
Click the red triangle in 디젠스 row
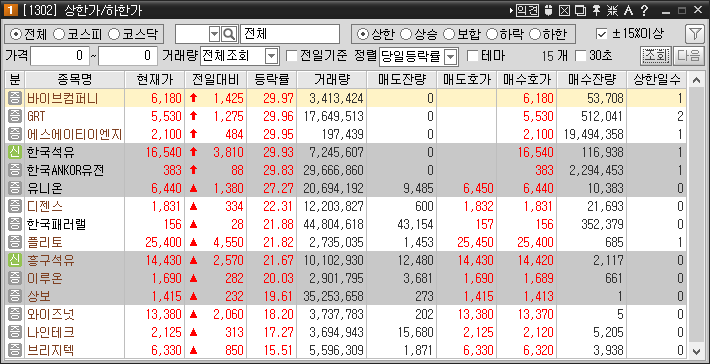coord(194,206)
